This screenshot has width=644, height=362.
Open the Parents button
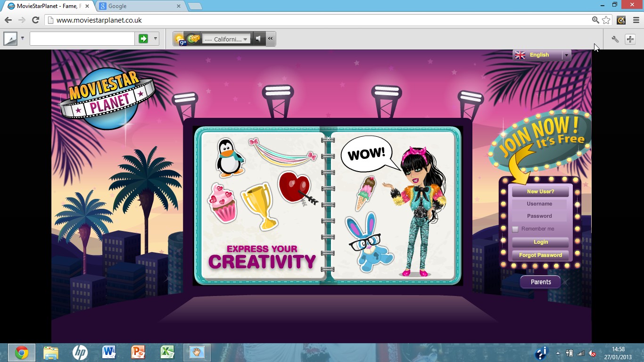coord(540,282)
